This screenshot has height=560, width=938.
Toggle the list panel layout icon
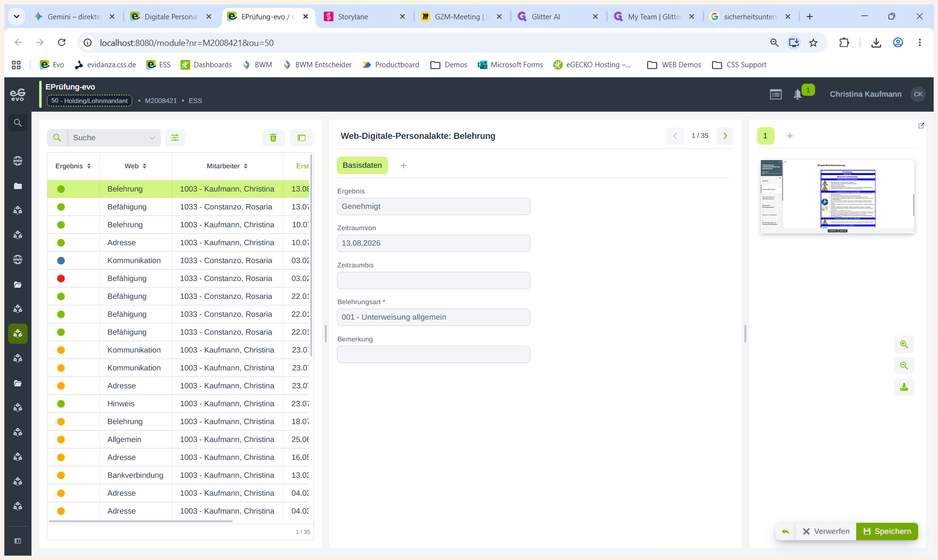coord(302,138)
